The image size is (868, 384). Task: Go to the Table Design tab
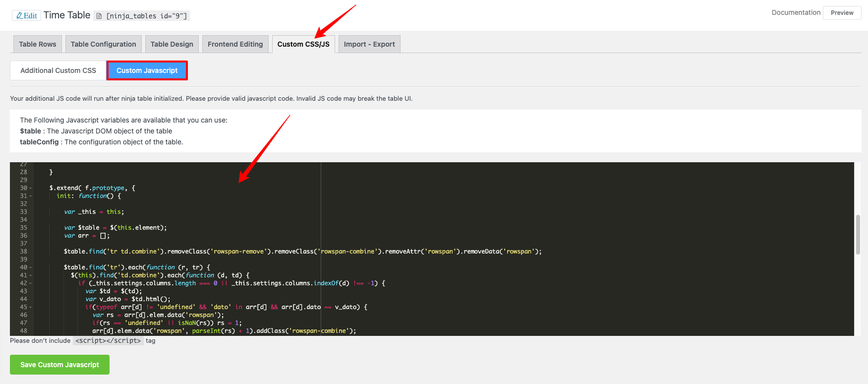[172, 44]
